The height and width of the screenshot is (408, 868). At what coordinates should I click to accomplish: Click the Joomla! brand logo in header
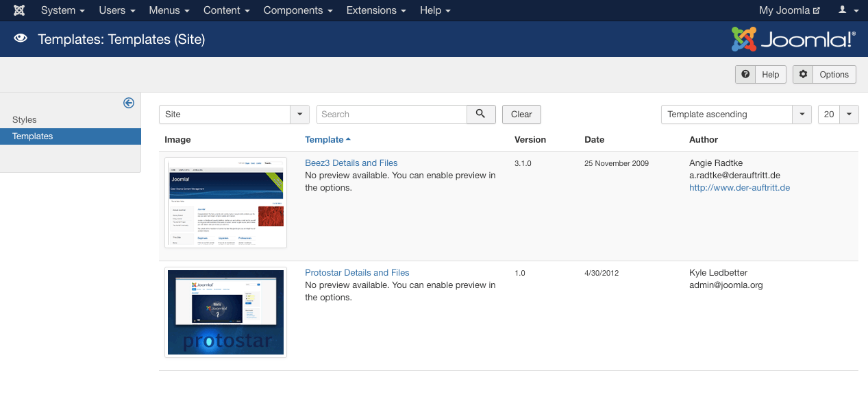tap(793, 39)
